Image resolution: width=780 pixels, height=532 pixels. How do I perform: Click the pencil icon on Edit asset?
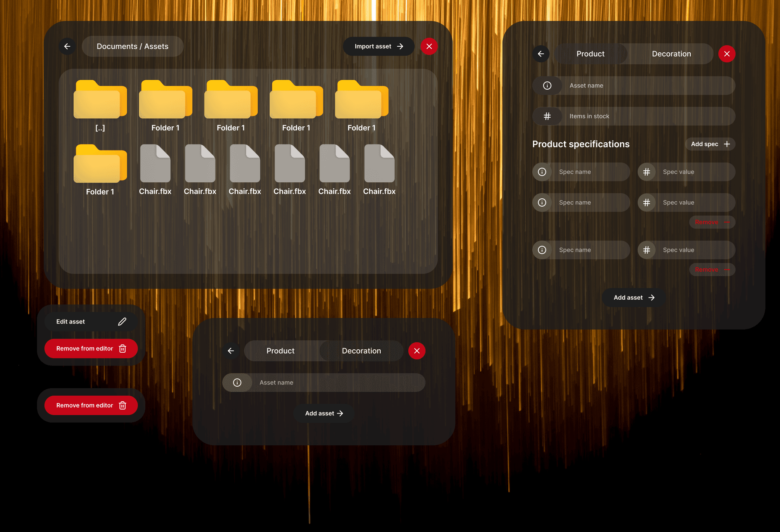pyautogui.click(x=122, y=322)
